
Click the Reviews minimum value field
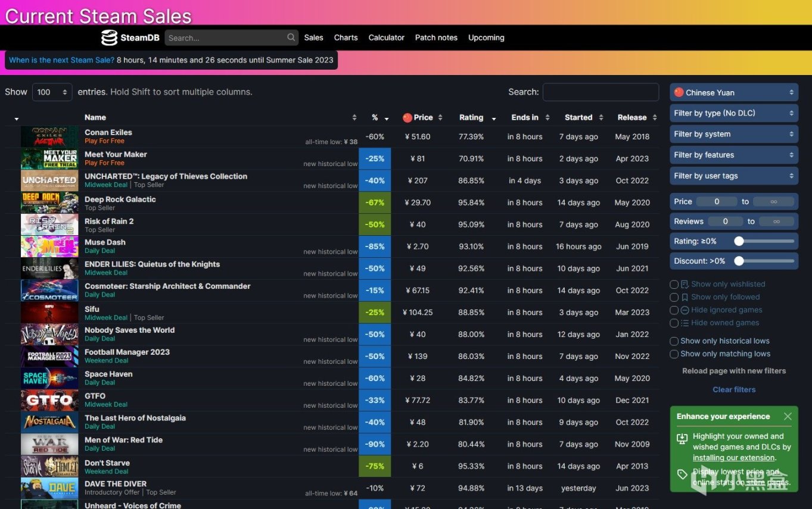pos(725,221)
